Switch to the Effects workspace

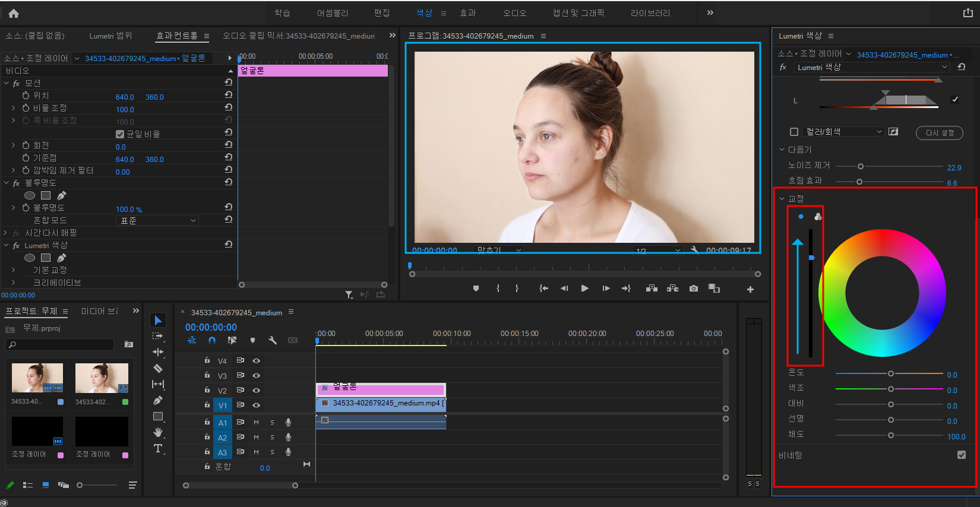[468, 13]
